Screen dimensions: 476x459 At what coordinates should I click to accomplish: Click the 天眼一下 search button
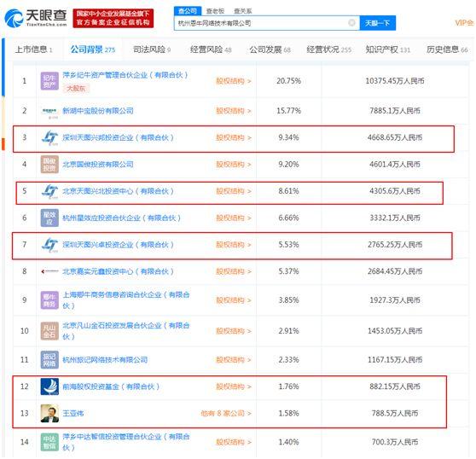[x=377, y=23]
